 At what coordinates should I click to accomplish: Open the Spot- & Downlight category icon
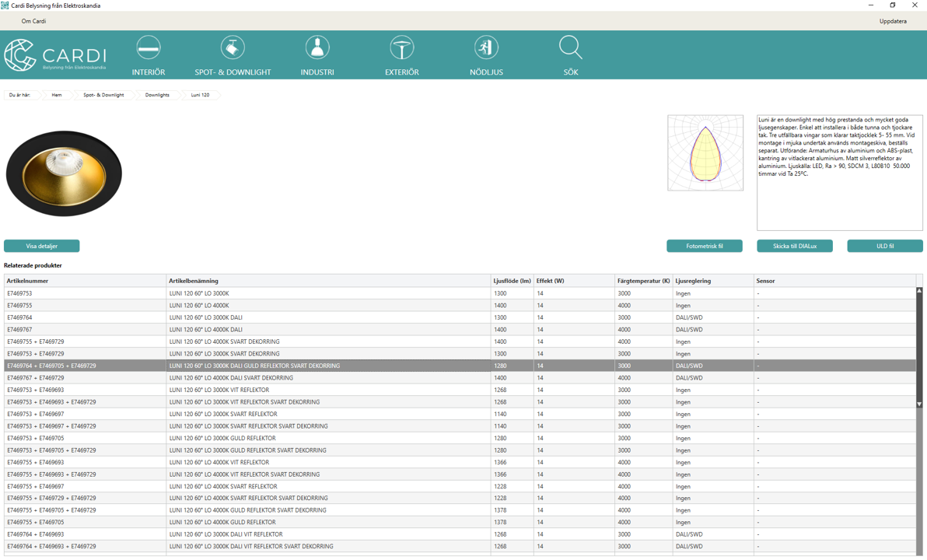point(233,47)
